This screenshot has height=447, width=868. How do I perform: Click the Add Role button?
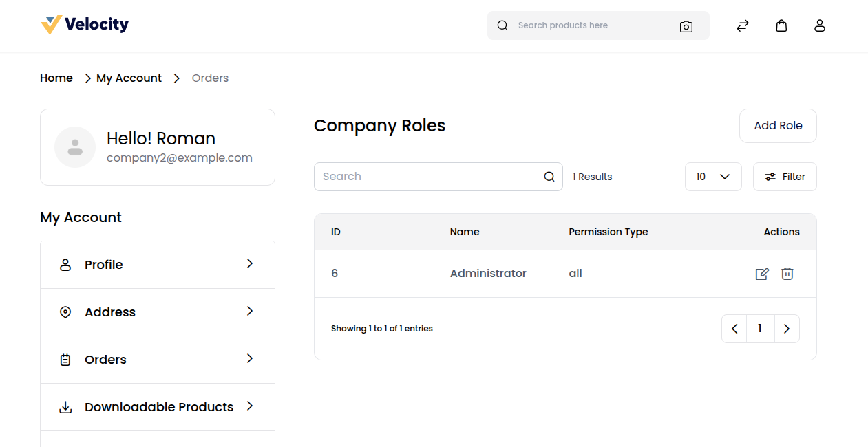778,126
